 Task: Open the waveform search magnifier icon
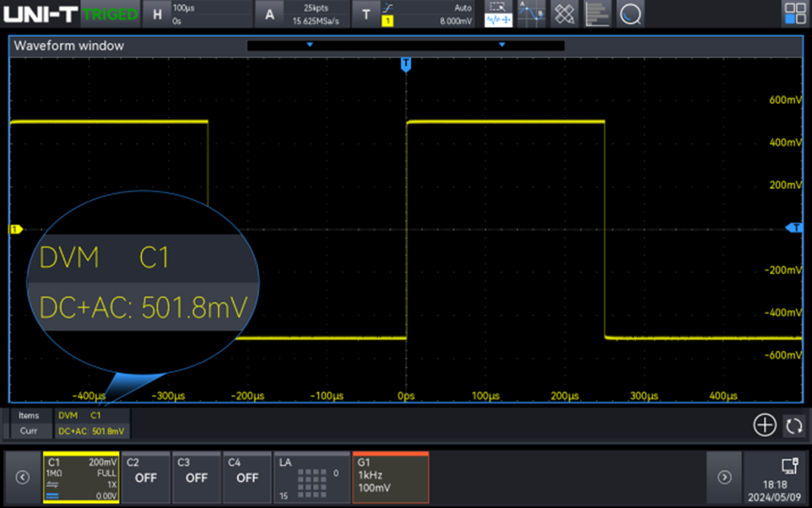(630, 14)
